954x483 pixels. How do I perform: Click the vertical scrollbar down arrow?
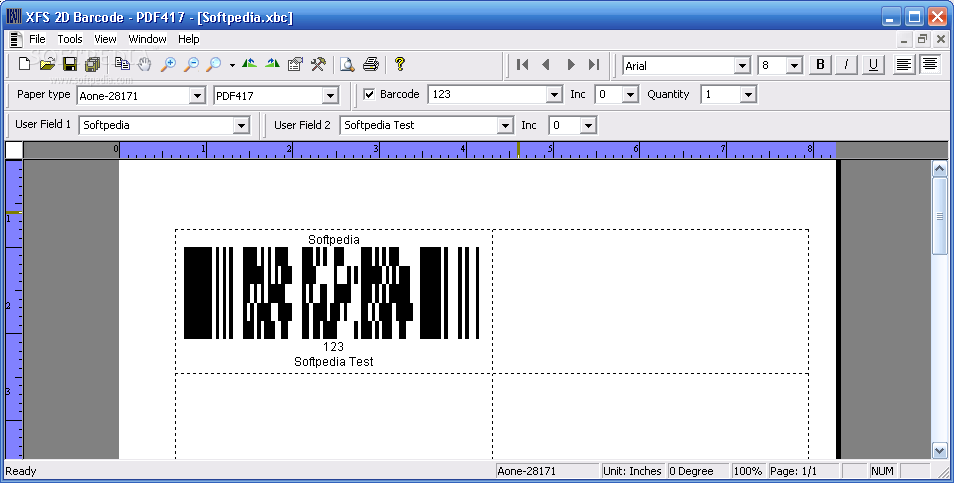(939, 451)
